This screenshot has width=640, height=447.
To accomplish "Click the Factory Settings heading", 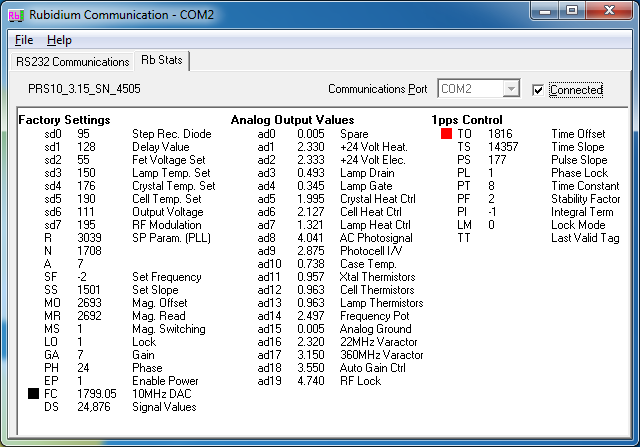I will (64, 120).
